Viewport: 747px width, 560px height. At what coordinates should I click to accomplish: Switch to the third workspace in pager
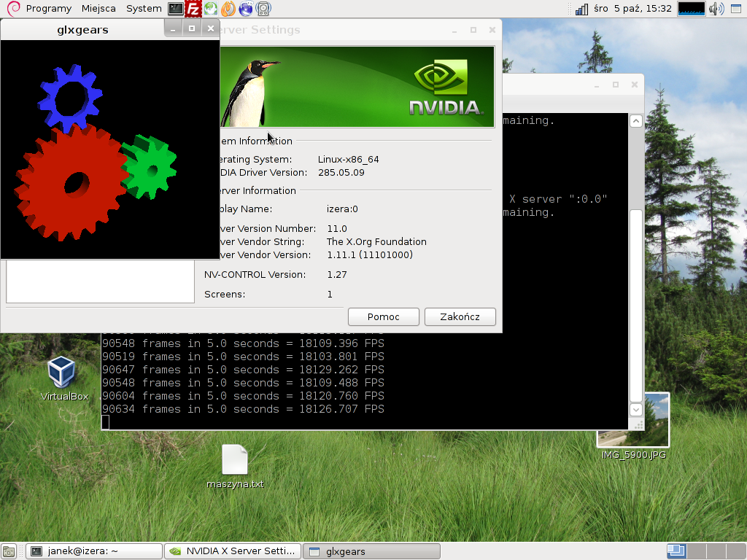coord(716,551)
